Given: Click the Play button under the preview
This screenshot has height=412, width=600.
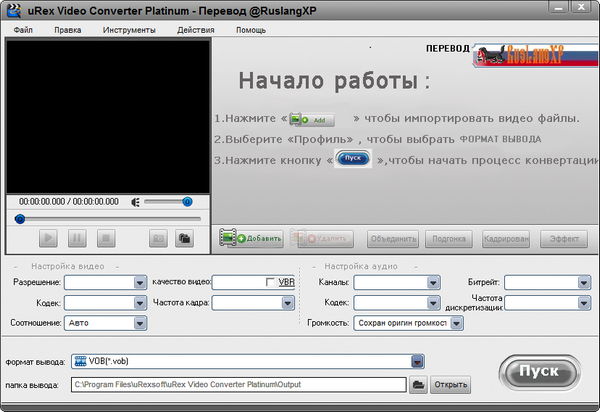Looking at the screenshot, I should tap(48, 238).
